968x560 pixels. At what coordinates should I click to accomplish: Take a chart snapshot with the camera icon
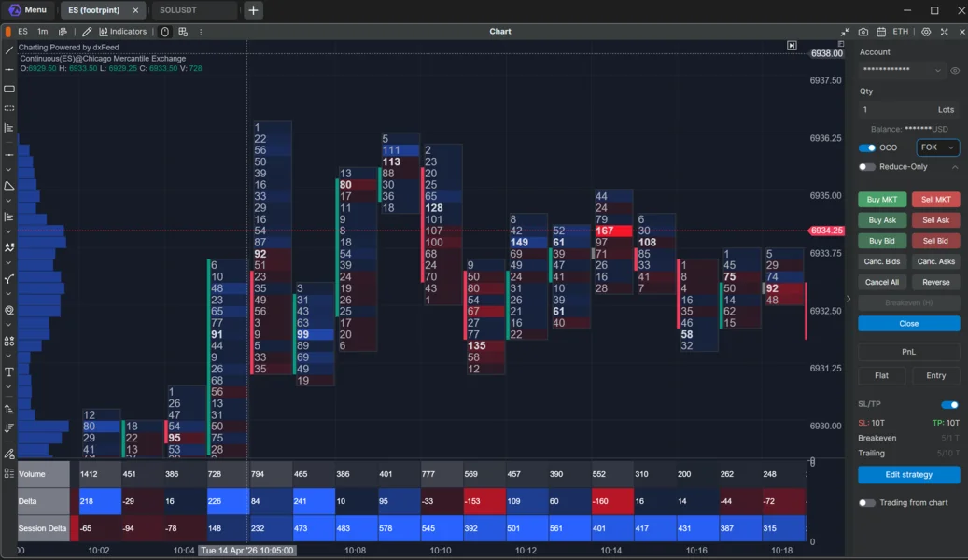[x=863, y=32]
